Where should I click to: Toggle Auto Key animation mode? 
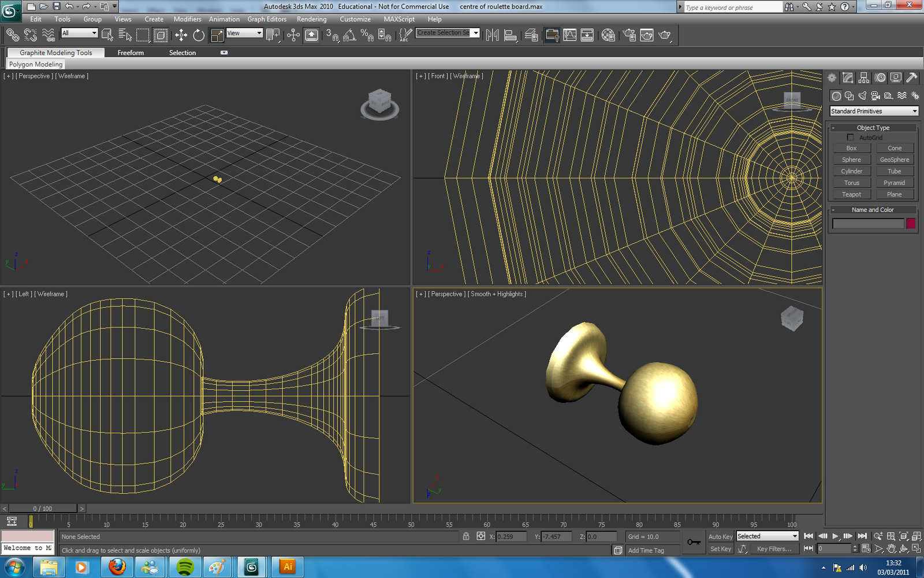coord(720,536)
